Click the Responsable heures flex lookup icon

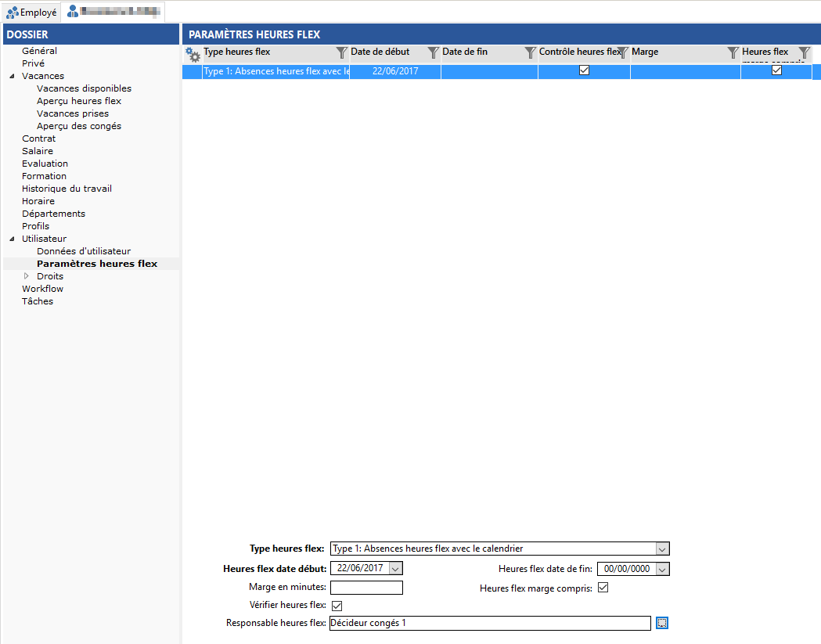pyautogui.click(x=662, y=623)
